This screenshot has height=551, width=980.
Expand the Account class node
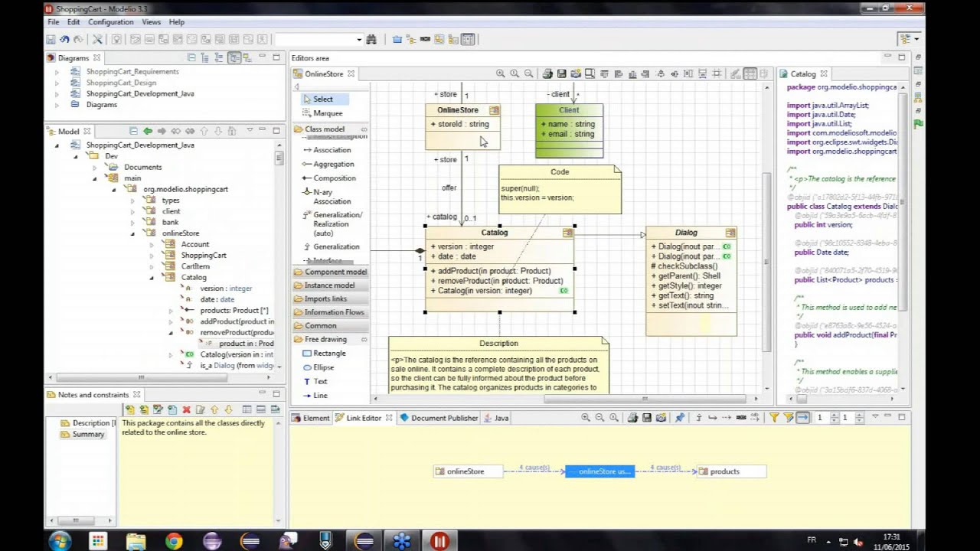point(152,244)
